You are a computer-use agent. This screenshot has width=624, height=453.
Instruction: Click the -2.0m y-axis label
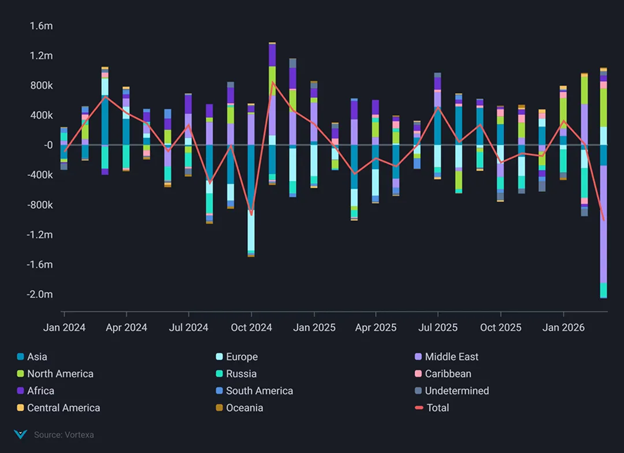pyautogui.click(x=38, y=294)
